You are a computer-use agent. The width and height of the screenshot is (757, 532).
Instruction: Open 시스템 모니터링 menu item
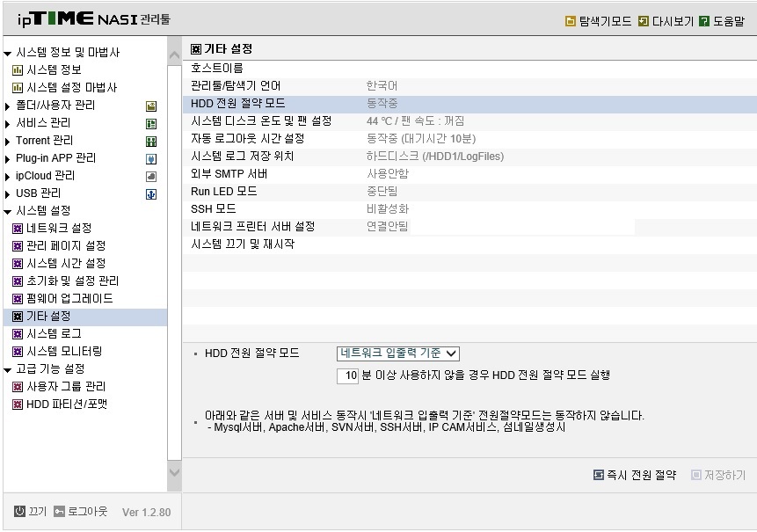(x=64, y=352)
